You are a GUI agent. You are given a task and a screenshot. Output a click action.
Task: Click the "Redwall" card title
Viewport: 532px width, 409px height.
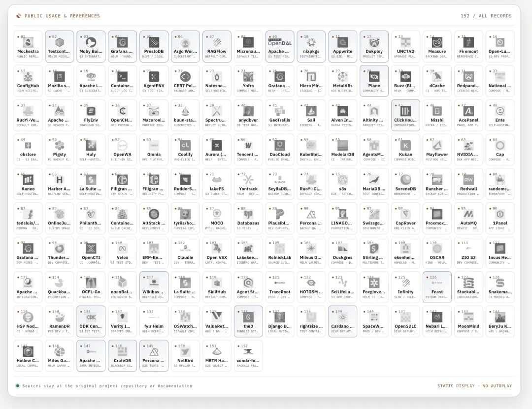[468, 189]
